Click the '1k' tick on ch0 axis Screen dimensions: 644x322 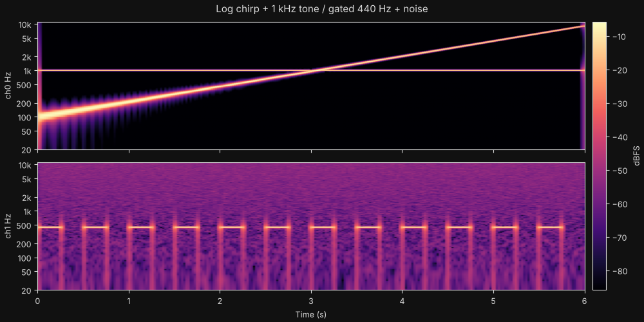tap(28, 71)
